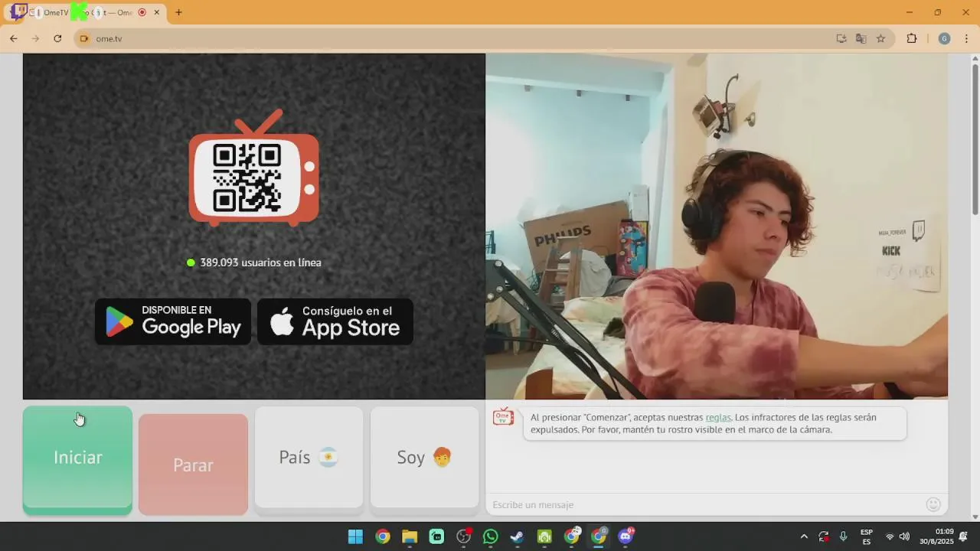Viewport: 980px width, 551px height.
Task: Open the emoji picker smiley icon
Action: pyautogui.click(x=933, y=504)
